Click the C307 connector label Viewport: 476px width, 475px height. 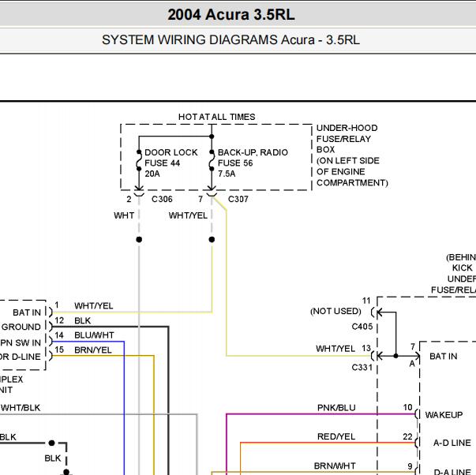(238, 199)
